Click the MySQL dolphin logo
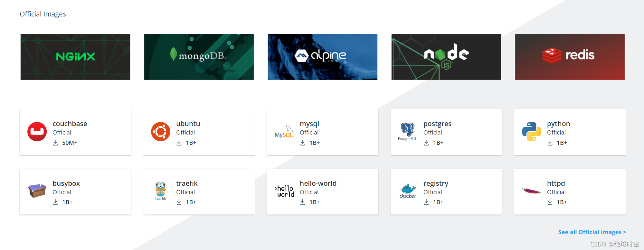The image size is (644, 250). click(x=284, y=132)
